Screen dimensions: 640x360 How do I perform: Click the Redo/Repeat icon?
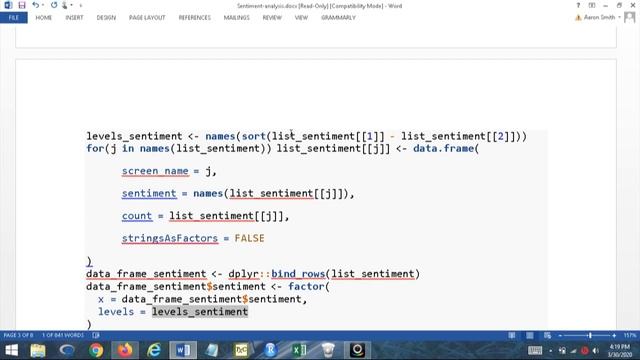click(54, 5)
